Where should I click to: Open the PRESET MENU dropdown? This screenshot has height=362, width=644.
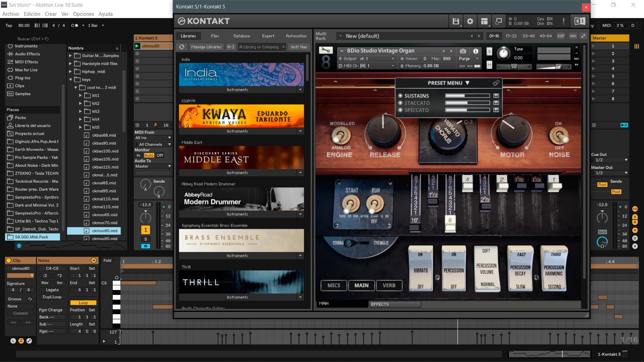pos(448,83)
